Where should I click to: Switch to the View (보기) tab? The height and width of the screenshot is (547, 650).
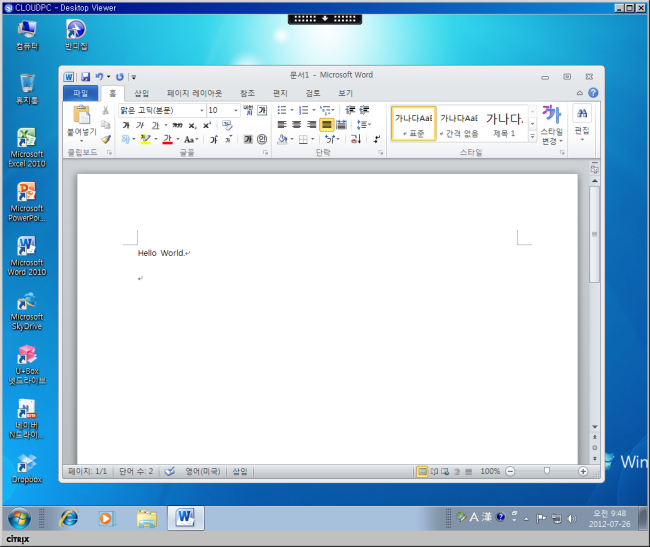pyautogui.click(x=345, y=93)
